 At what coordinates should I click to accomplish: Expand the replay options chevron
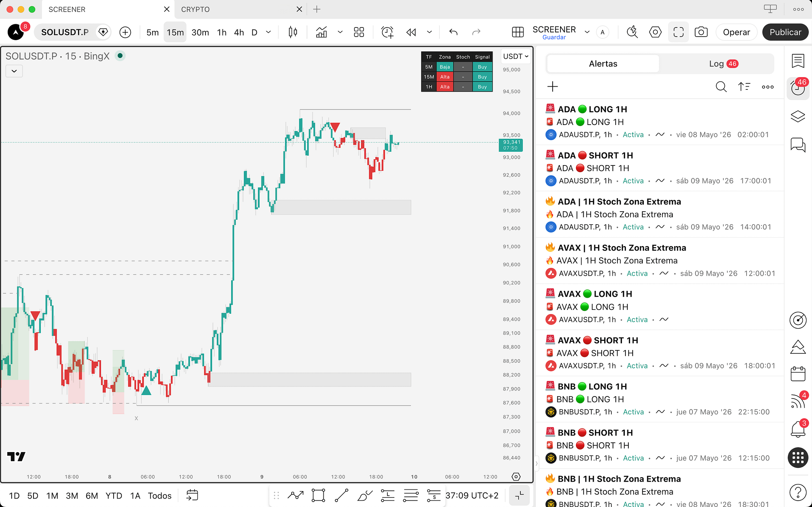(429, 32)
